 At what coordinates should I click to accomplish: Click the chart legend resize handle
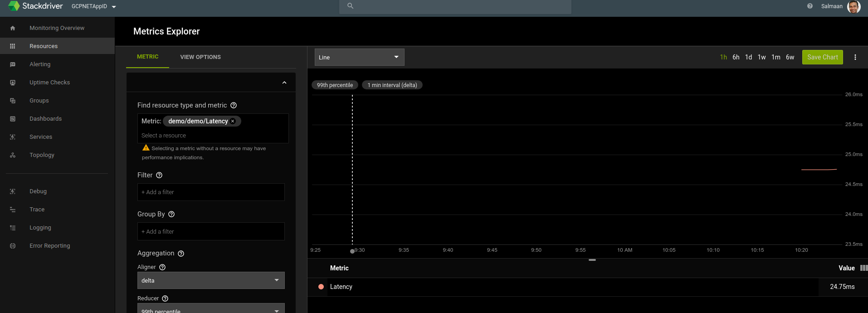pyautogui.click(x=592, y=260)
